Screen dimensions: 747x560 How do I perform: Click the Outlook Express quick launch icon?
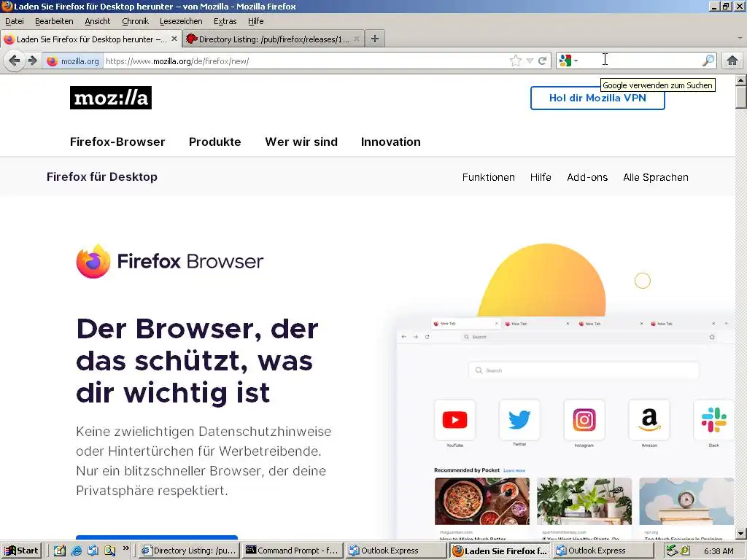93,551
